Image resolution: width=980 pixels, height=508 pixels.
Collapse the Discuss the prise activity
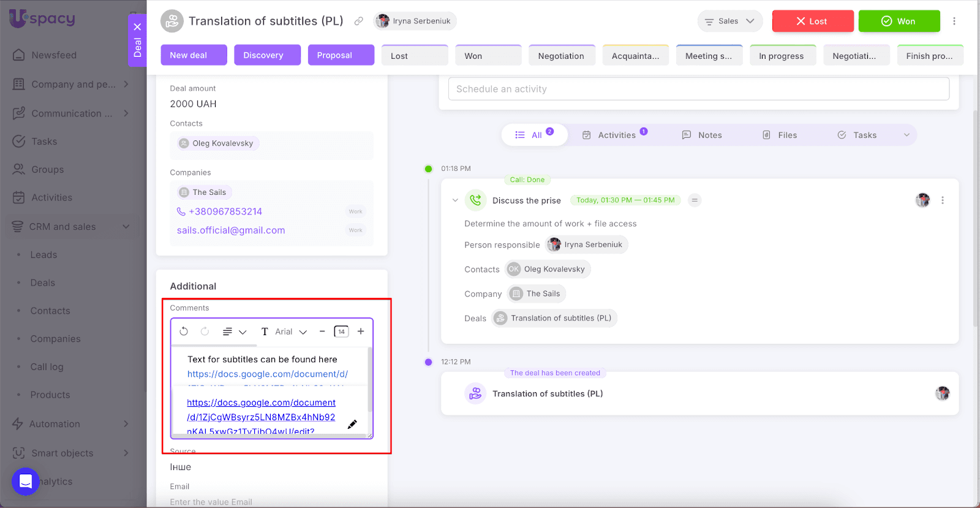(455, 200)
